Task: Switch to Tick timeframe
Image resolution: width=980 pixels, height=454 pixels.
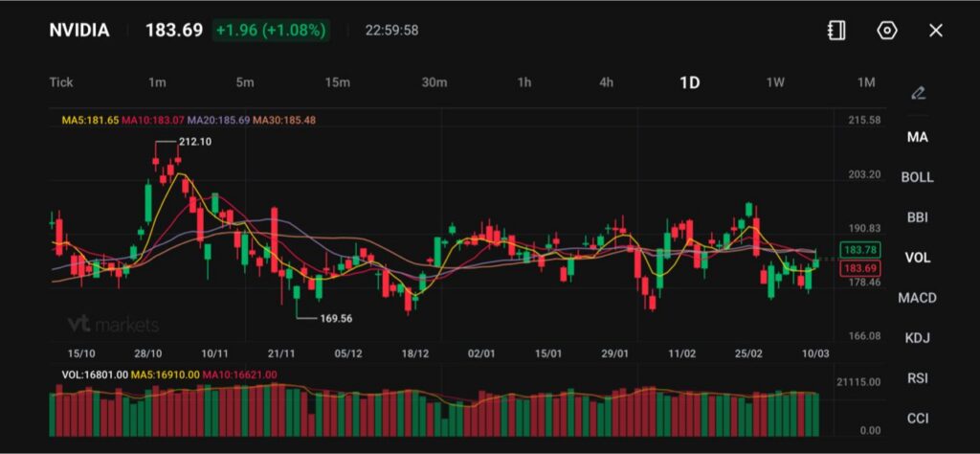Action: (x=61, y=82)
